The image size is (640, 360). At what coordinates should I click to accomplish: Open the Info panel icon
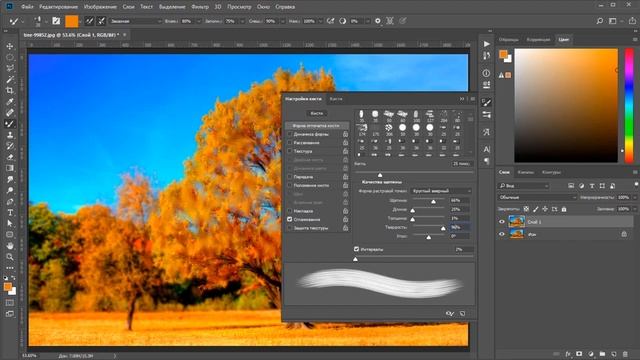coord(486,73)
